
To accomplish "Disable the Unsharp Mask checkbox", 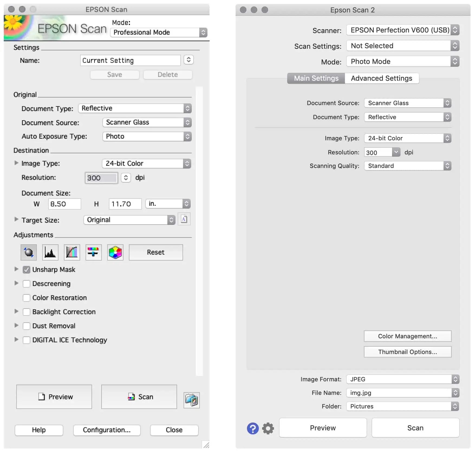I will coord(27,270).
